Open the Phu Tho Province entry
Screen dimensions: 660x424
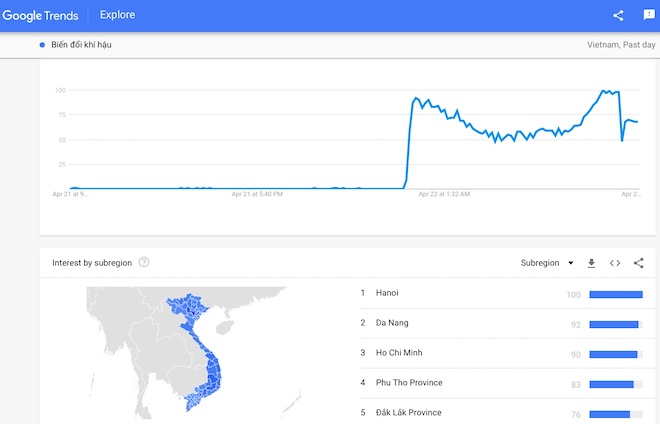(x=409, y=383)
